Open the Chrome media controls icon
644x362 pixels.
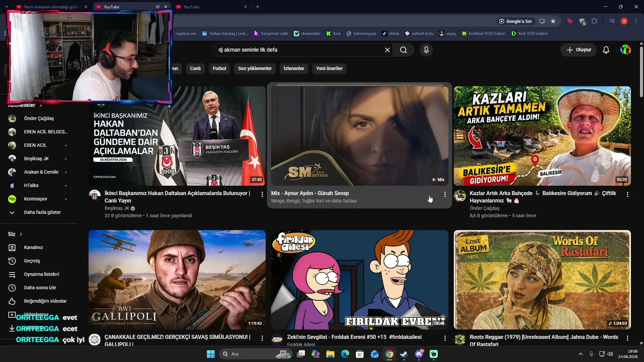pos(612,21)
